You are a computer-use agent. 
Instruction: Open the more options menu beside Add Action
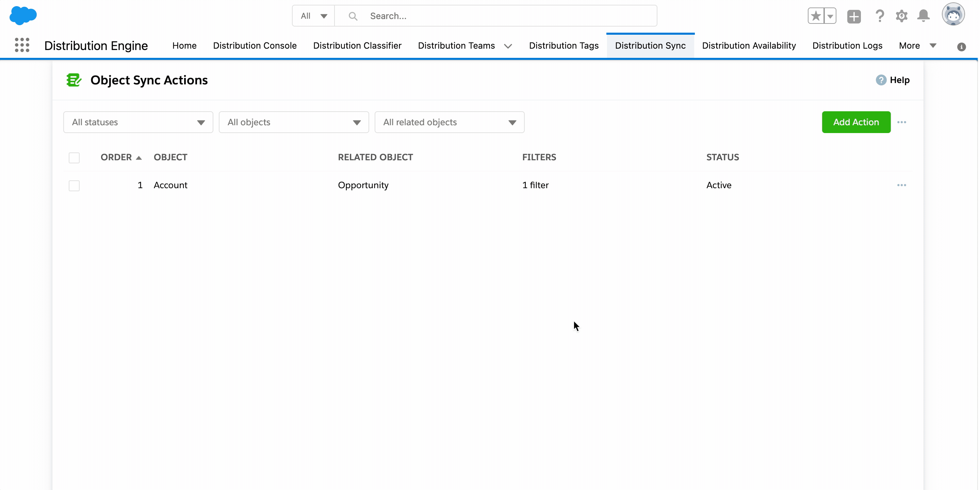tap(901, 122)
